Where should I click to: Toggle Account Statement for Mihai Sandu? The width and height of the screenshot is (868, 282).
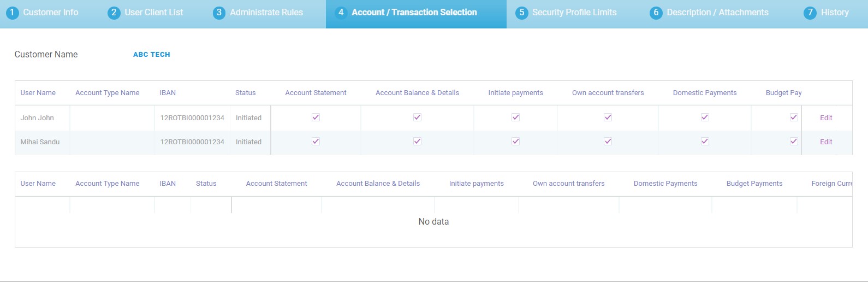(x=316, y=142)
